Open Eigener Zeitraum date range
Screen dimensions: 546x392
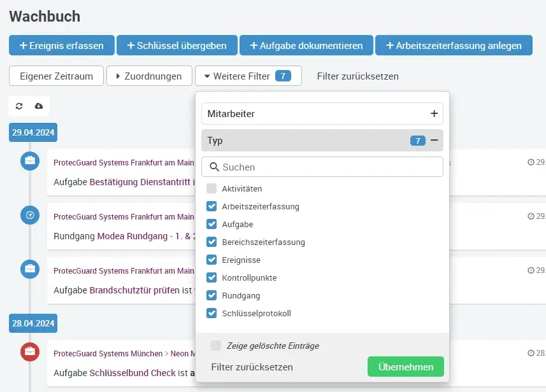pyautogui.click(x=56, y=76)
